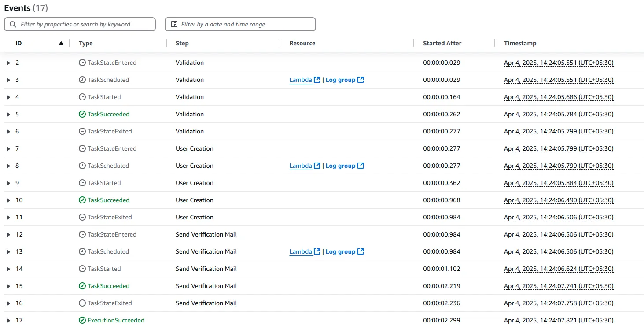Screen dimensions: 644x329
Task: Expand event 17 ExecutionSucceeded row
Action: [x=8, y=321]
